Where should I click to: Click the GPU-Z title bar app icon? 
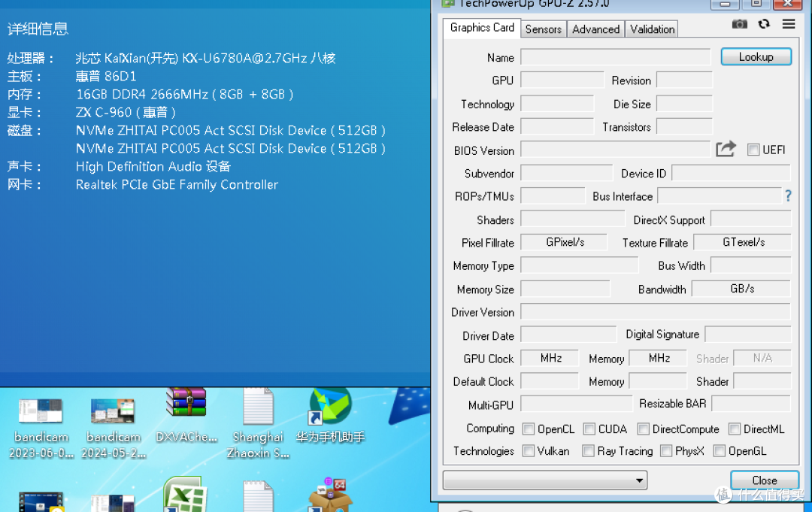coord(447,4)
